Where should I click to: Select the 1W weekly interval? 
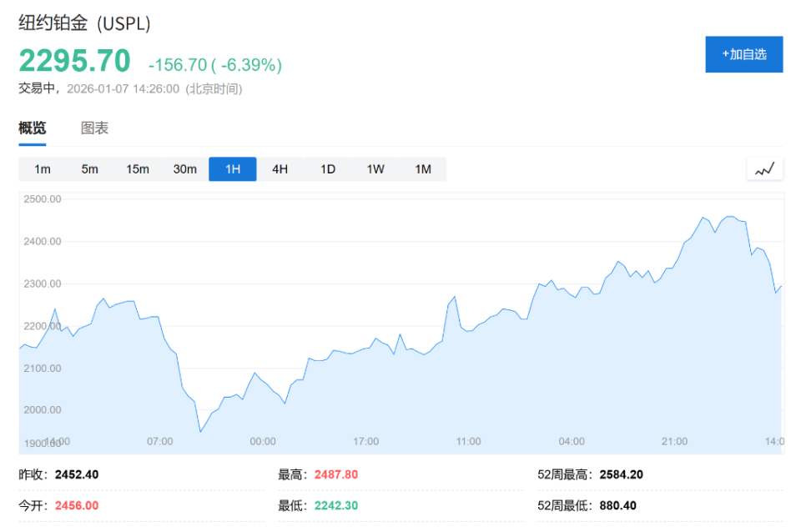point(375,169)
